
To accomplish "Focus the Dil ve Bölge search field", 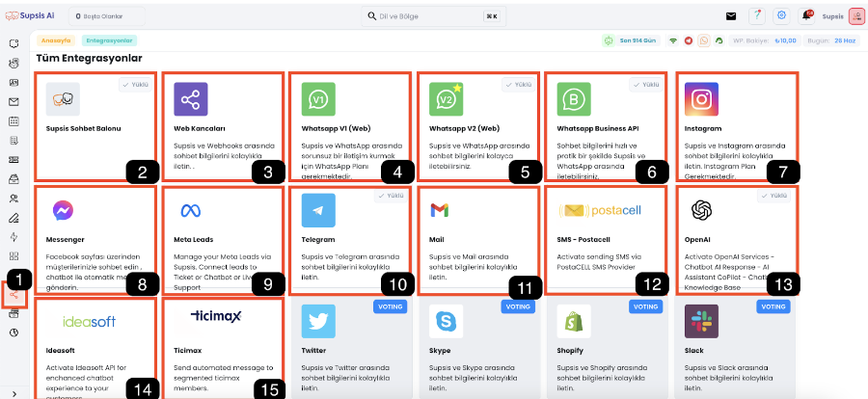I will click(433, 16).
